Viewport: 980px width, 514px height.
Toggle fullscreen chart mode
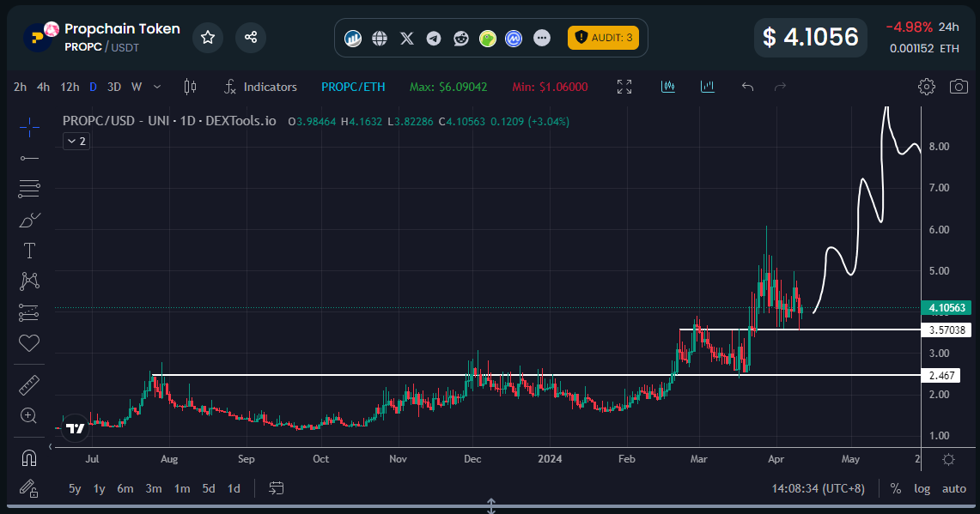624,87
